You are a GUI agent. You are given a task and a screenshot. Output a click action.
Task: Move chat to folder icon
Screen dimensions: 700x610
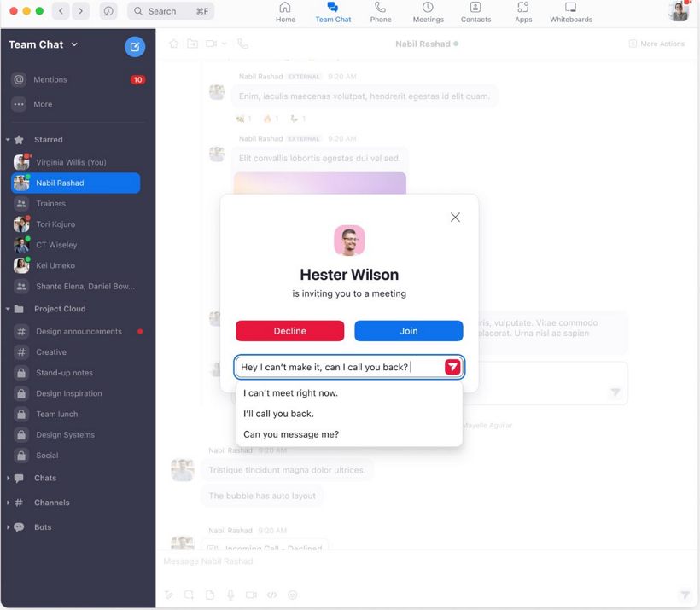point(192,44)
